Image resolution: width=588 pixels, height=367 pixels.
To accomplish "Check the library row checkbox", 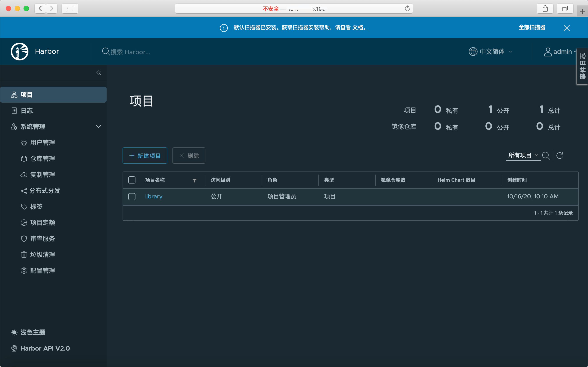I will [132, 197].
